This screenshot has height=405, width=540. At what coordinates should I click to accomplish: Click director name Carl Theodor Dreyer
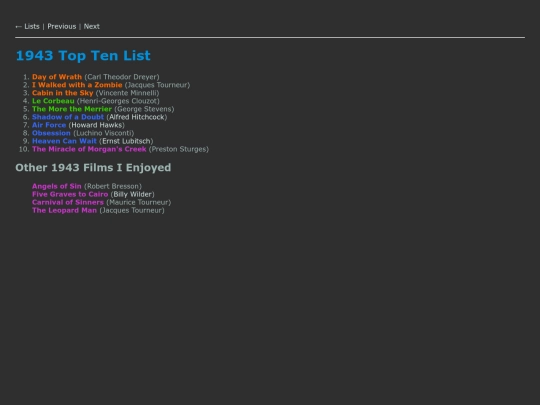(122, 77)
